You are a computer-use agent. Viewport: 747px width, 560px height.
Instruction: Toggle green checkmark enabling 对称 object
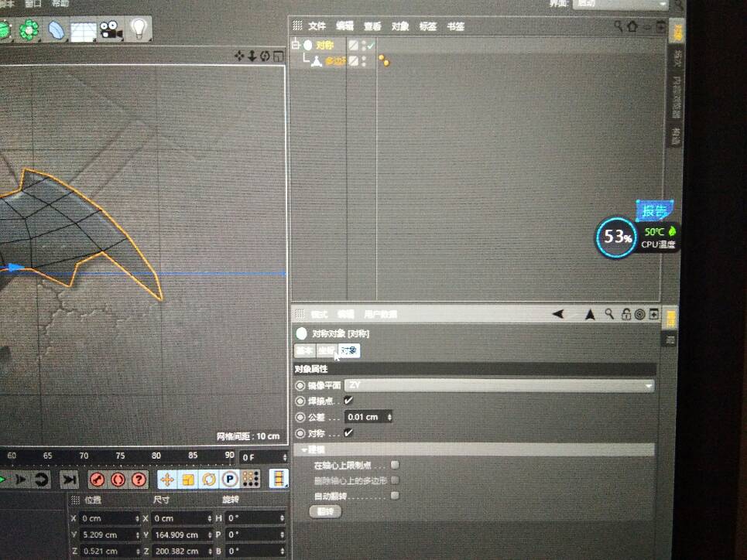371,46
